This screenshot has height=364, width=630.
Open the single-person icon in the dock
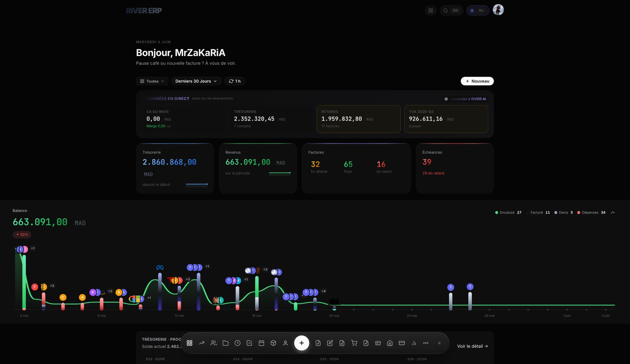point(285,343)
